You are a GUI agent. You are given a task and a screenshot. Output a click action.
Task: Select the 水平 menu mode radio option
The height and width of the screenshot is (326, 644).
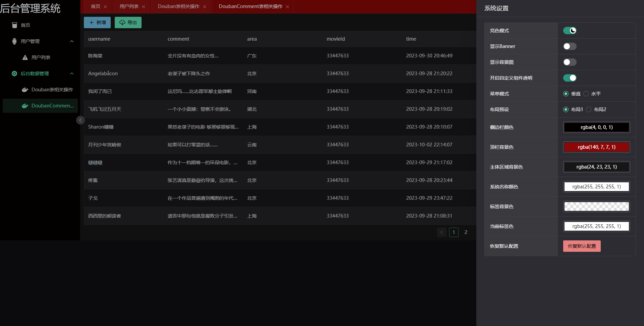tap(586, 94)
